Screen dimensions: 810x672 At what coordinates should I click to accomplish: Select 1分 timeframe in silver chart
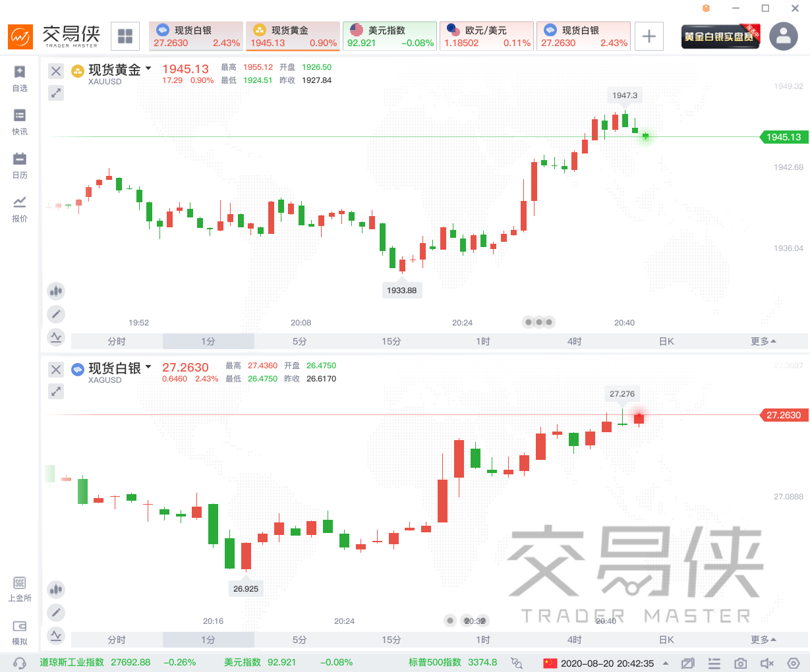tap(208, 640)
